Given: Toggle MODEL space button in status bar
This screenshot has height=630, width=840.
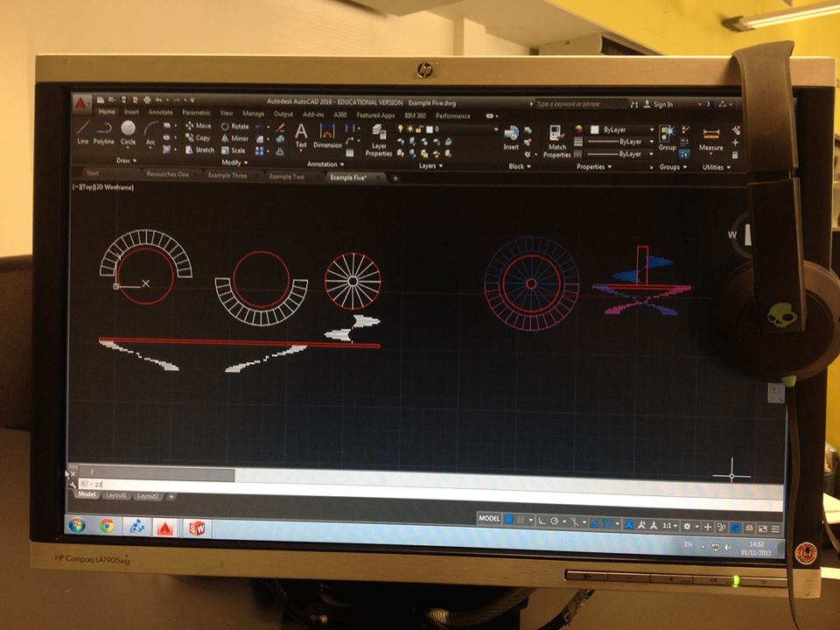Looking at the screenshot, I should pos(489,519).
